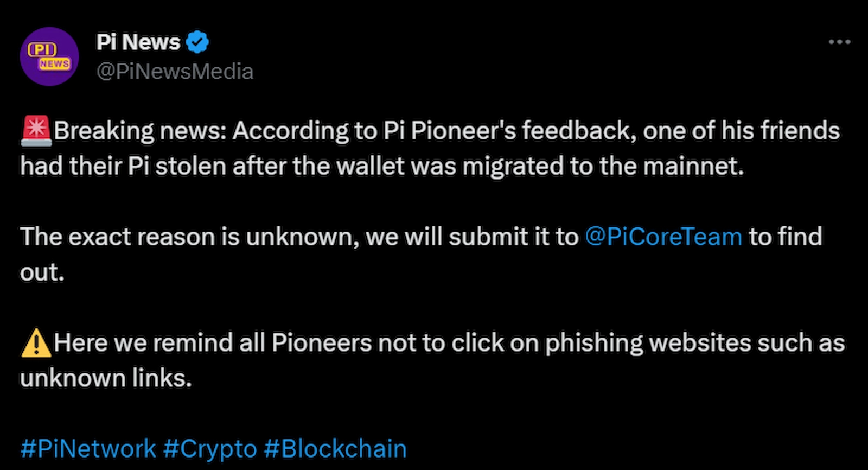Click the word mainnet in the tweet
Viewport: 868px width, 470px height.
coord(694,166)
